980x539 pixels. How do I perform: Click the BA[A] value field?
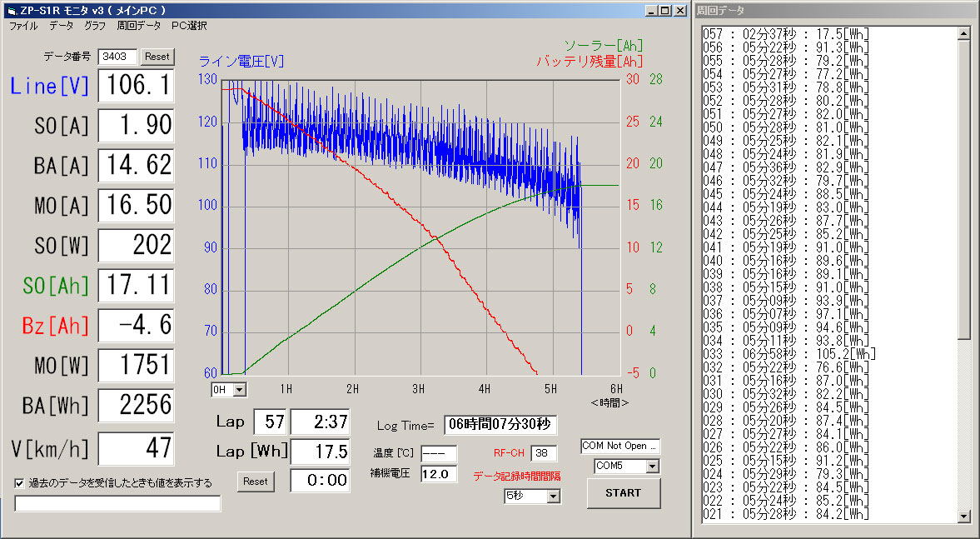pos(136,165)
